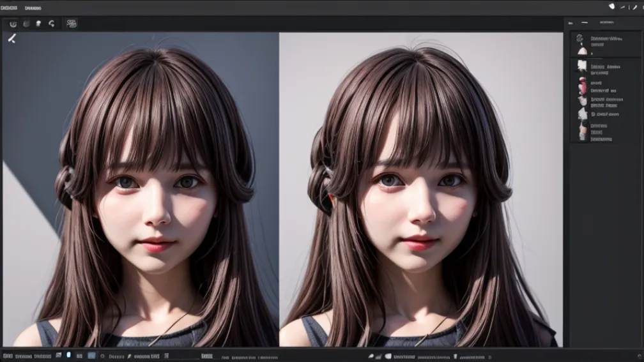The image size is (644, 362).
Task: Click the white blob icon in the title bar
Action: point(611,6)
